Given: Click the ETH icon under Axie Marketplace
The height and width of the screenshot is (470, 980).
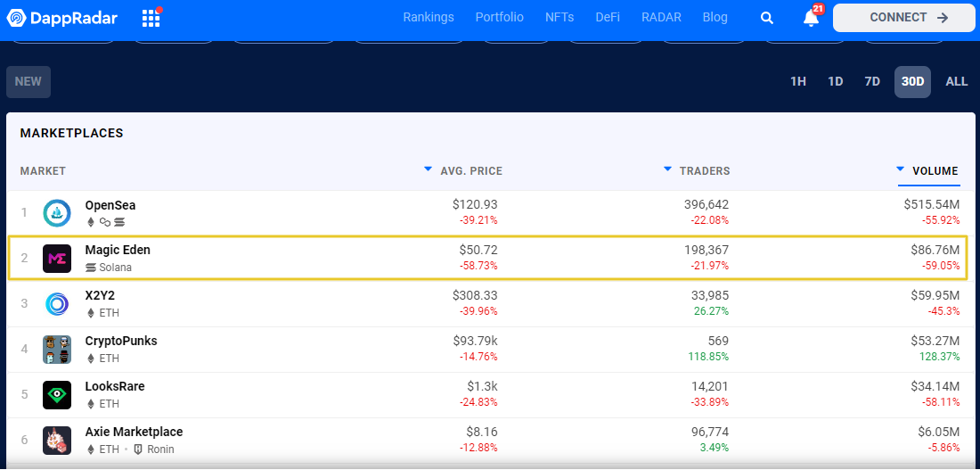Looking at the screenshot, I should 91,449.
